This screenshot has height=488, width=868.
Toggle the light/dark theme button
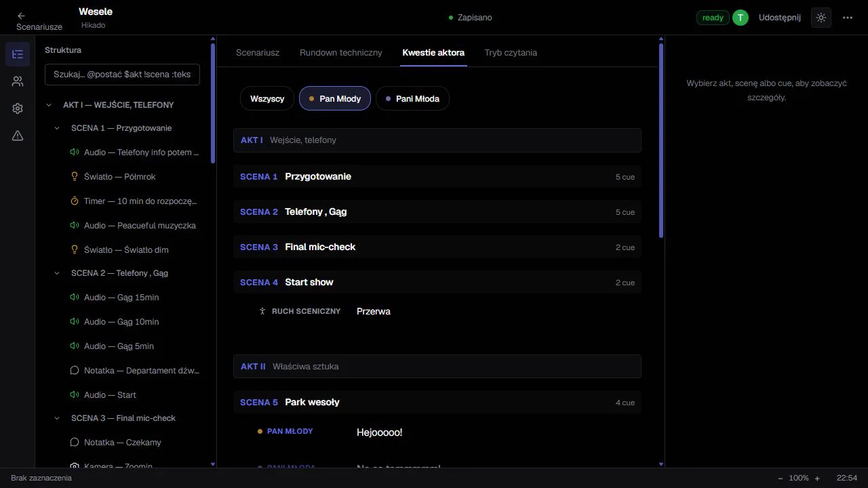pos(821,18)
